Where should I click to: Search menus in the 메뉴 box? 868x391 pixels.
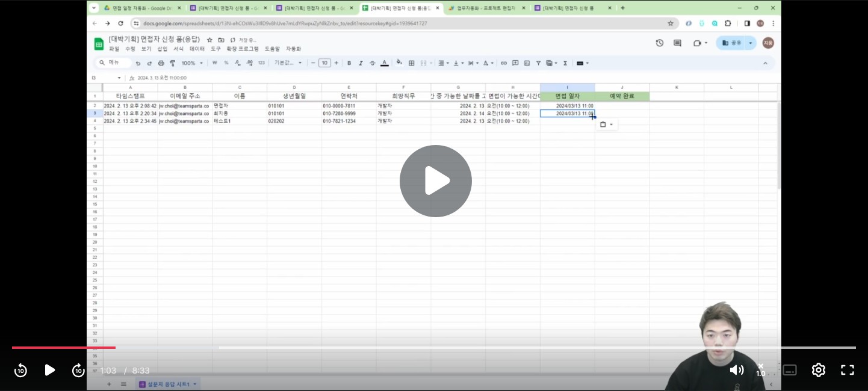[x=114, y=63]
